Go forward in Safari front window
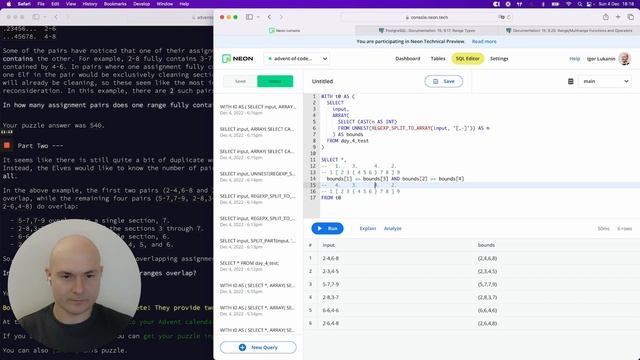Viewport: 640px width, 360px height. 281,17
